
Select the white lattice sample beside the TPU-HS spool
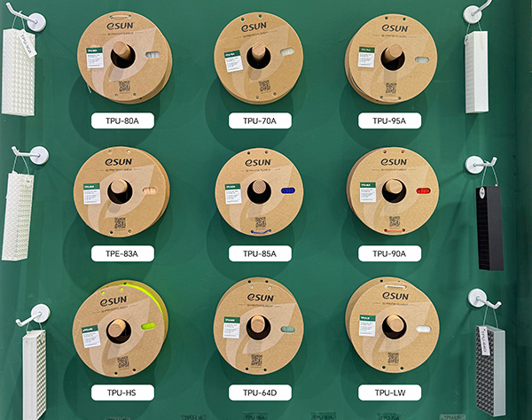click(35, 375)
